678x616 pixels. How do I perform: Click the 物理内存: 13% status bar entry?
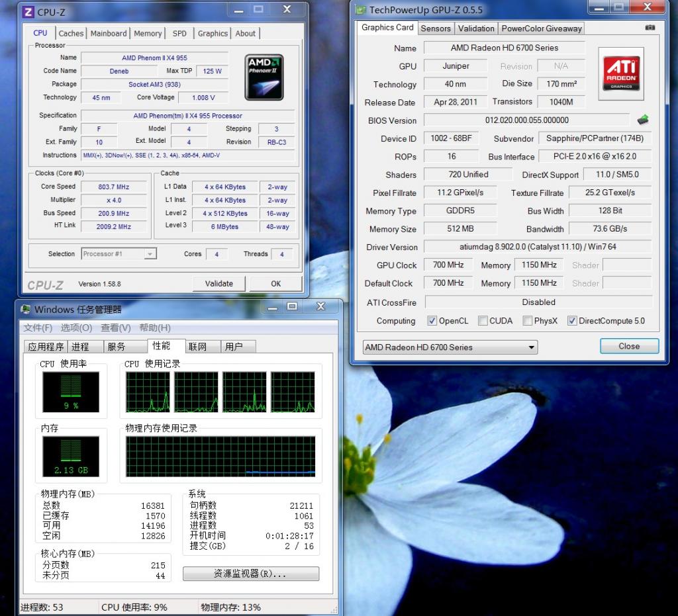tap(230, 607)
